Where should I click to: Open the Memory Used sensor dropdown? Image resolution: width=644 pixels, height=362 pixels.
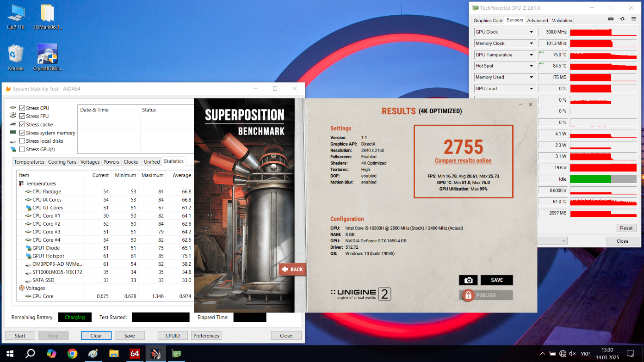tap(531, 77)
